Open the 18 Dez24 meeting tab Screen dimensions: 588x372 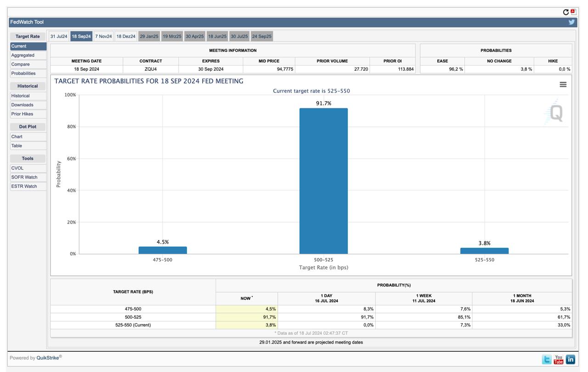[x=126, y=36]
